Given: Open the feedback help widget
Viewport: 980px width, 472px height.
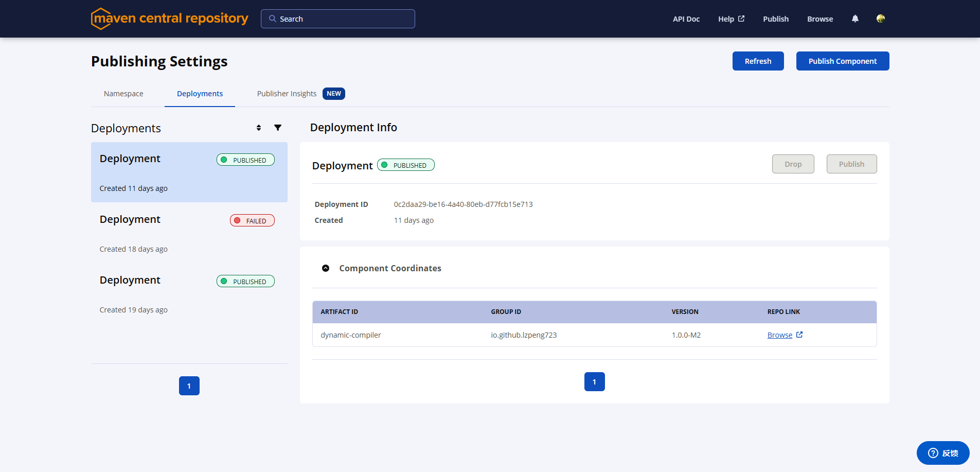Looking at the screenshot, I should click(942, 453).
